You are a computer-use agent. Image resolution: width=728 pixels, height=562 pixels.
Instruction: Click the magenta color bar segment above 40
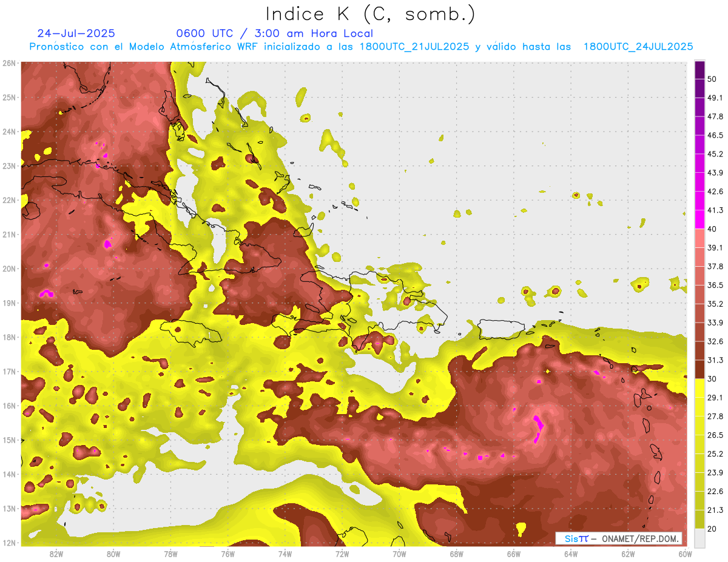click(x=699, y=219)
